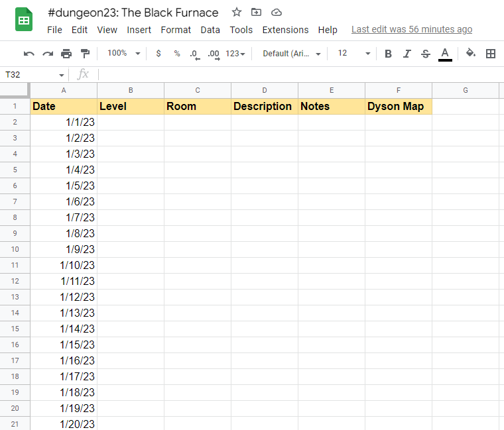Select the Notes header cell
Viewport: 504px width, 430px height.
pyautogui.click(x=332, y=106)
